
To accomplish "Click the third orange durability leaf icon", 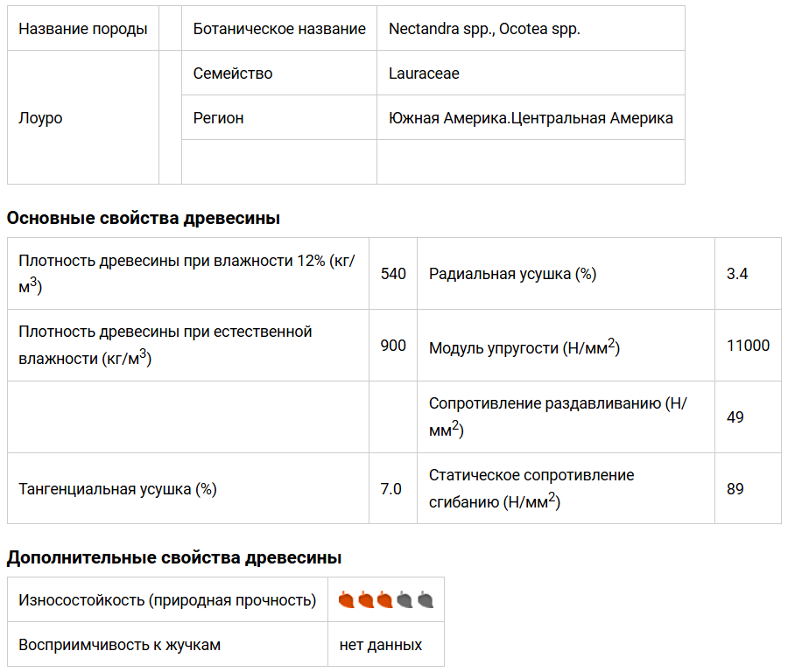I will pyautogui.click(x=385, y=600).
